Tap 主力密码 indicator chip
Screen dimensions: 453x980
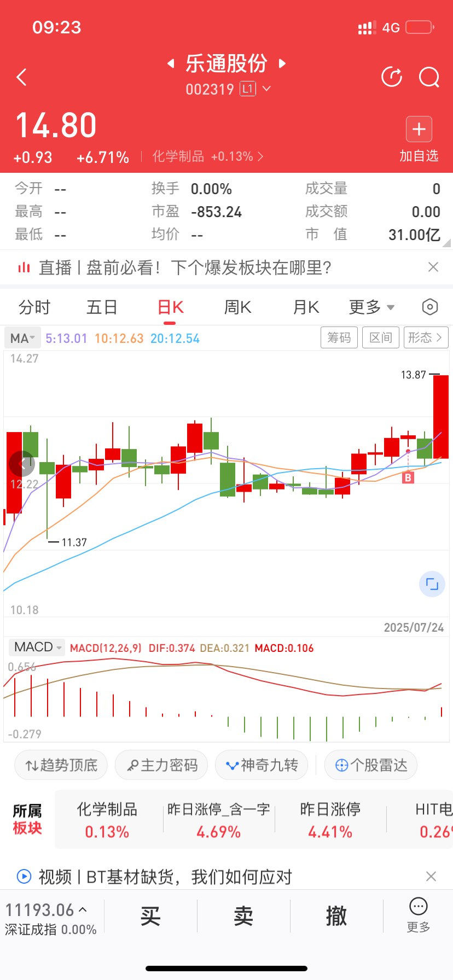pyautogui.click(x=161, y=765)
